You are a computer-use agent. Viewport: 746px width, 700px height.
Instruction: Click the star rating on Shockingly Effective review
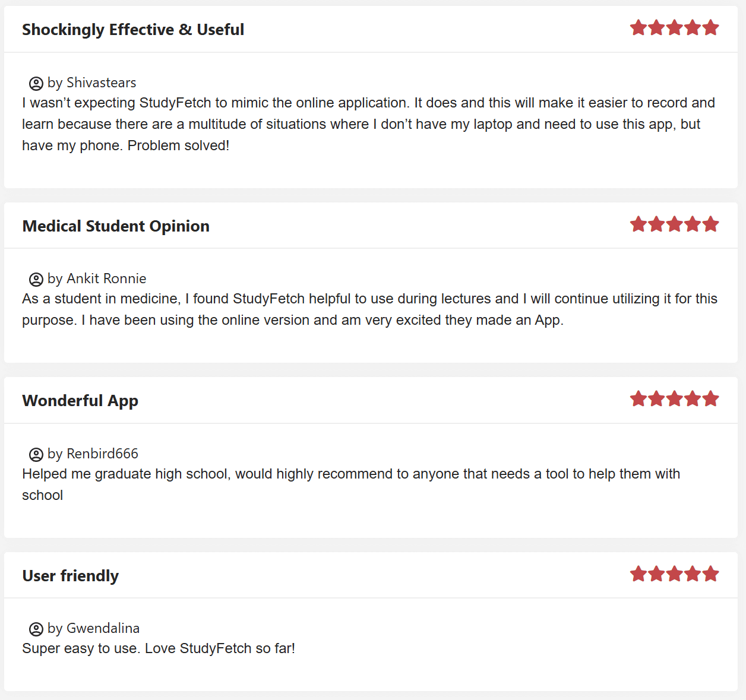[x=674, y=28]
